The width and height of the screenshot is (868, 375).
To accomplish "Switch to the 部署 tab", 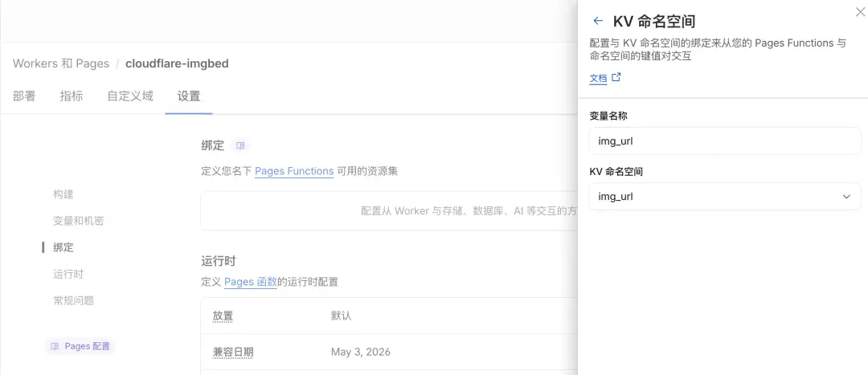I will click(x=24, y=96).
